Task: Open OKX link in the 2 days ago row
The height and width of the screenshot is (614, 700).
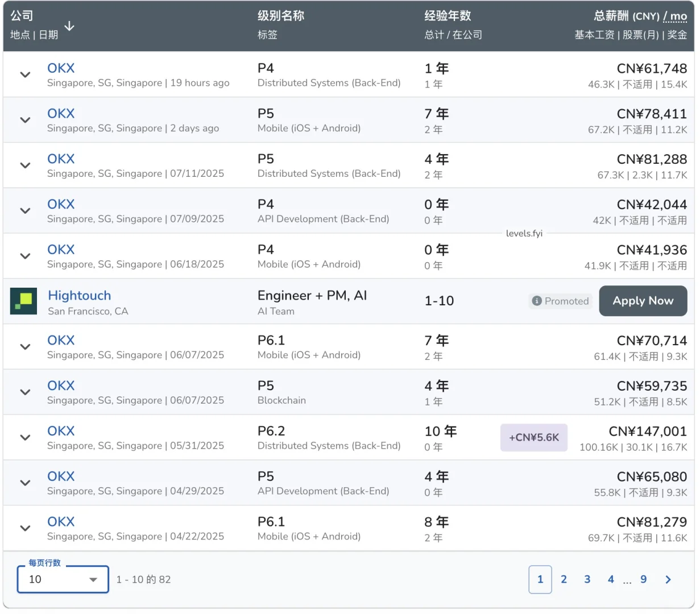Action: pos(61,114)
